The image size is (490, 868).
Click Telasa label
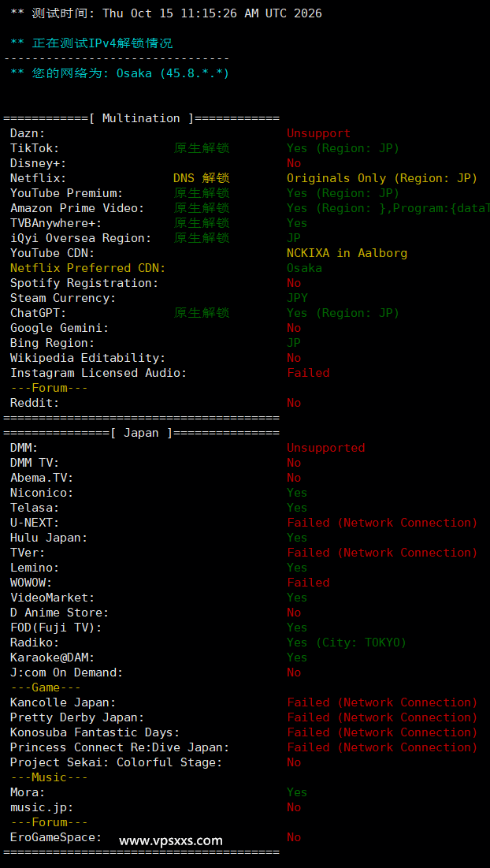pyautogui.click(x=35, y=508)
